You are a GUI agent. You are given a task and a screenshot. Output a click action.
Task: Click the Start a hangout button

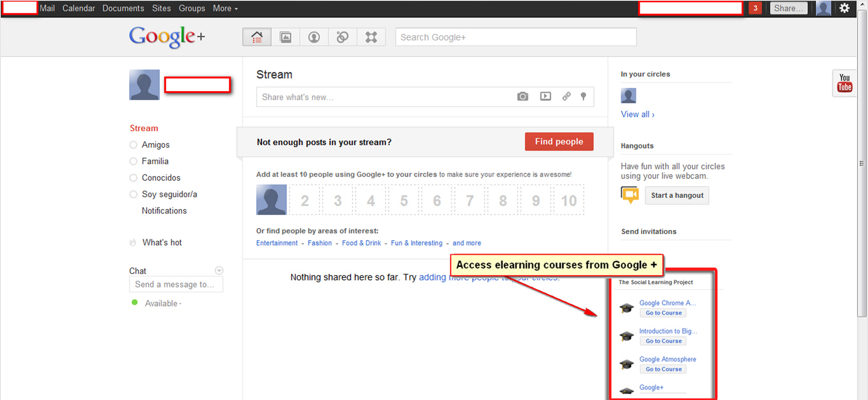click(677, 195)
